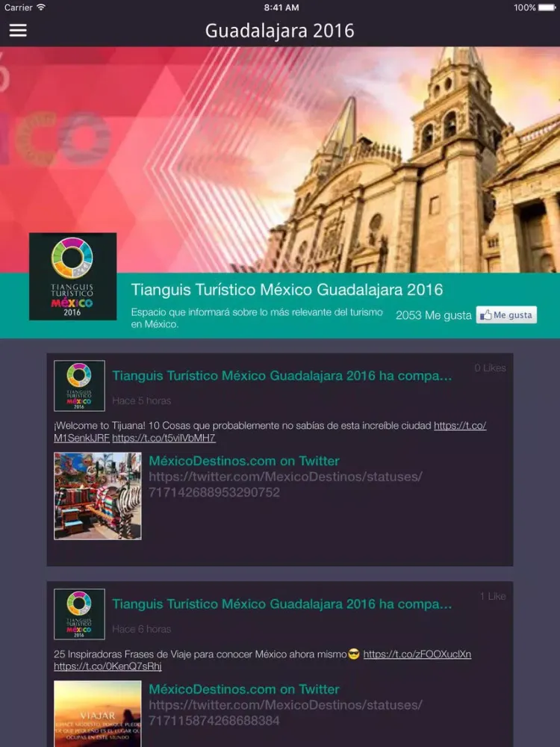This screenshot has height=747, width=560.
Task: Open the t.co/zFOOXuclXn link
Action: (x=417, y=654)
